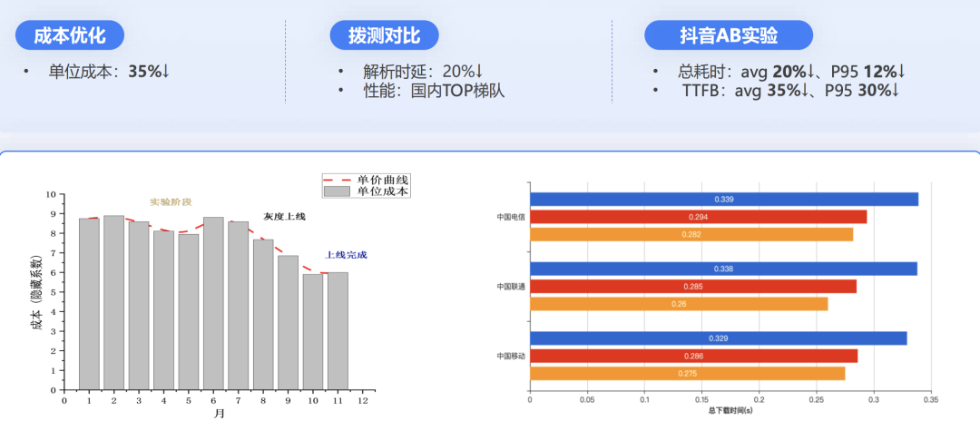
Task: Click the gray bar for month 8
Action: [x=263, y=314]
